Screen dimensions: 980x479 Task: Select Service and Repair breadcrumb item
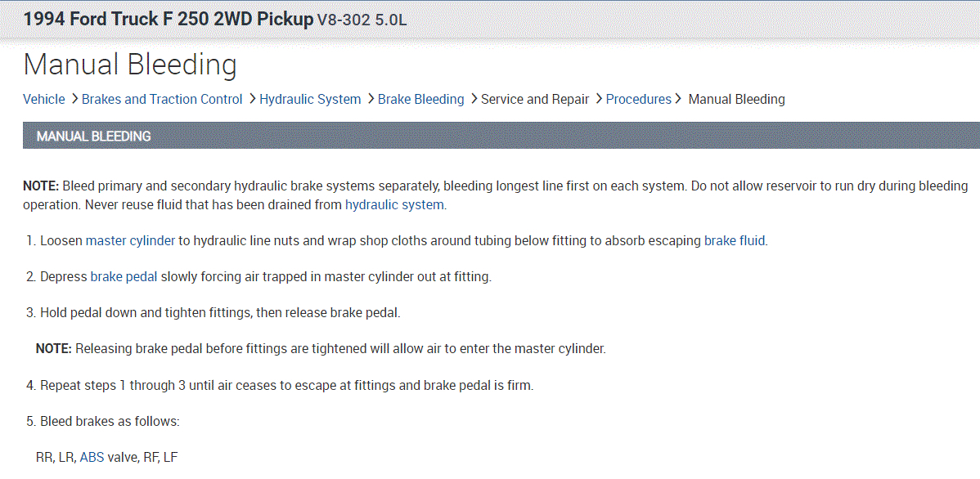point(535,99)
